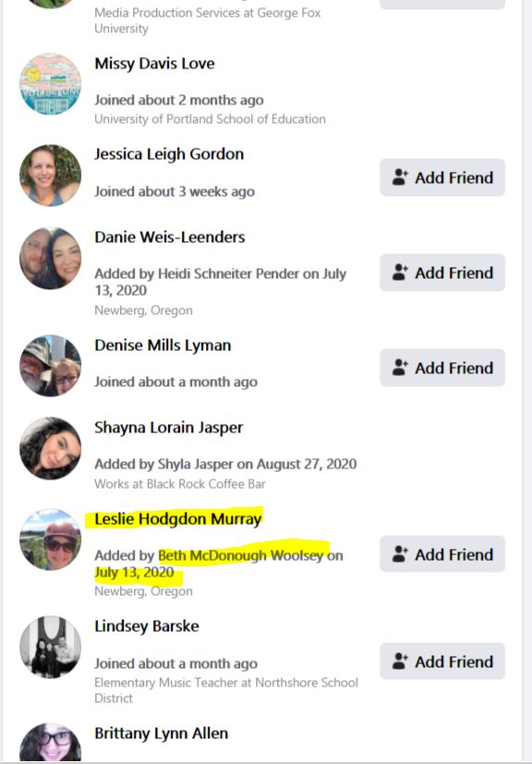Visit Shayna Lorain Jasper's profile name
This screenshot has width=532, height=764.
(x=169, y=428)
